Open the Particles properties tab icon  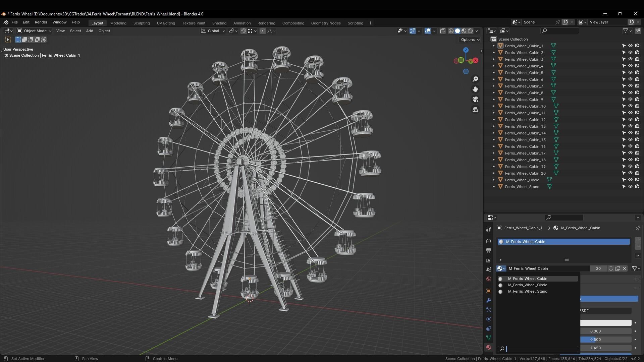[489, 310]
